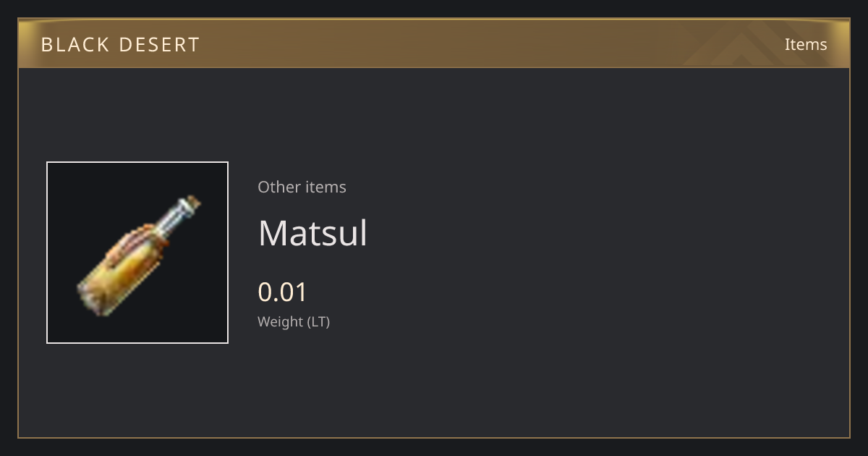The height and width of the screenshot is (456, 868).
Task: Select the Items label in the header
Action: click(806, 44)
